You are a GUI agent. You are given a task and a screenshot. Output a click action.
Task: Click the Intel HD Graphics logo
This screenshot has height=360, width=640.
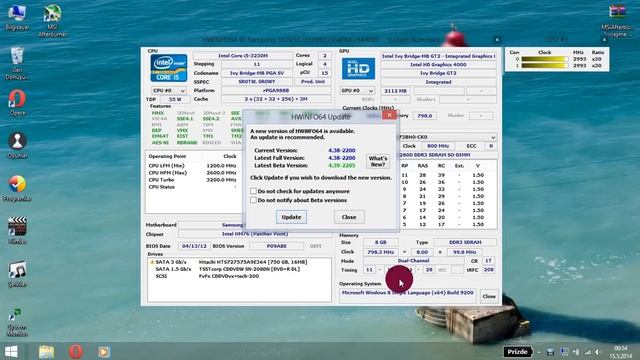point(358,69)
